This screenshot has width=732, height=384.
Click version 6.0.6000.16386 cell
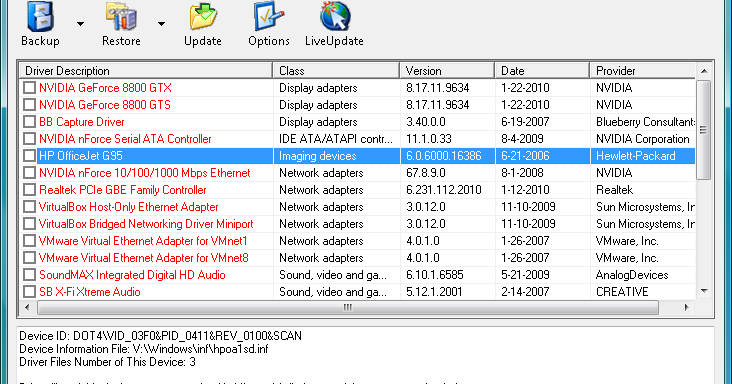443,156
